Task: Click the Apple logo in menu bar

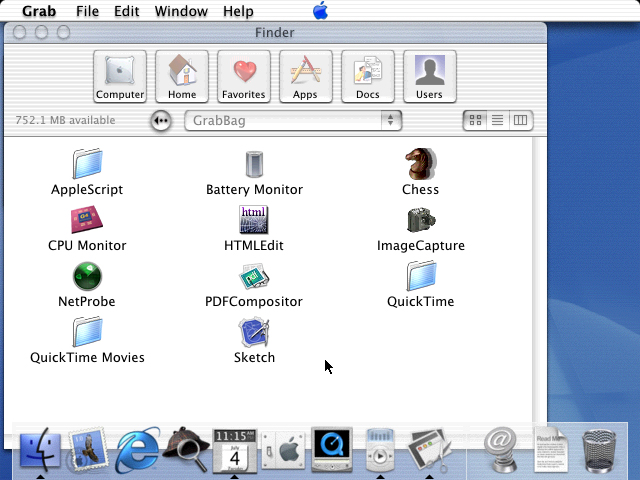Action: [320, 10]
